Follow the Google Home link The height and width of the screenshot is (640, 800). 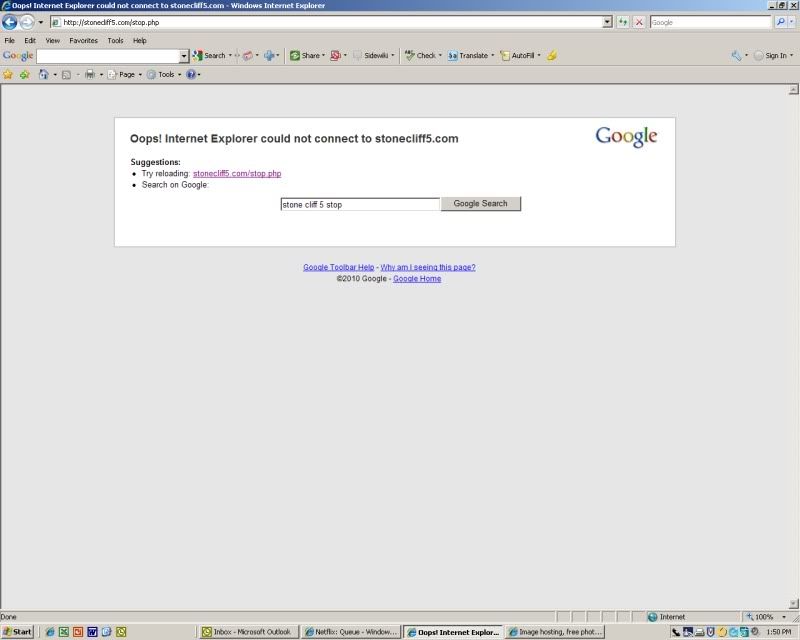pos(417,279)
